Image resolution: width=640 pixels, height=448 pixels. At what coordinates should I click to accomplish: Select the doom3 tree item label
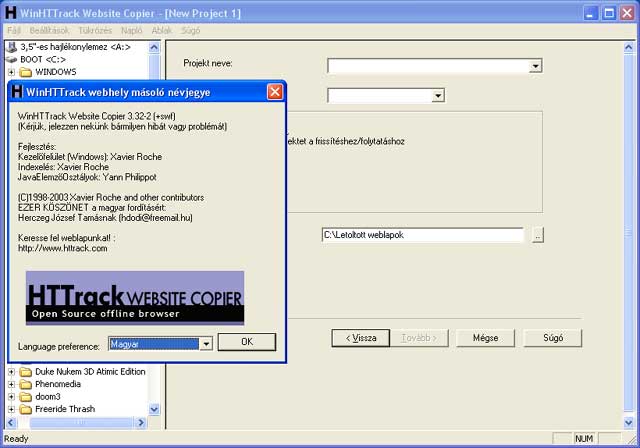(x=48, y=397)
